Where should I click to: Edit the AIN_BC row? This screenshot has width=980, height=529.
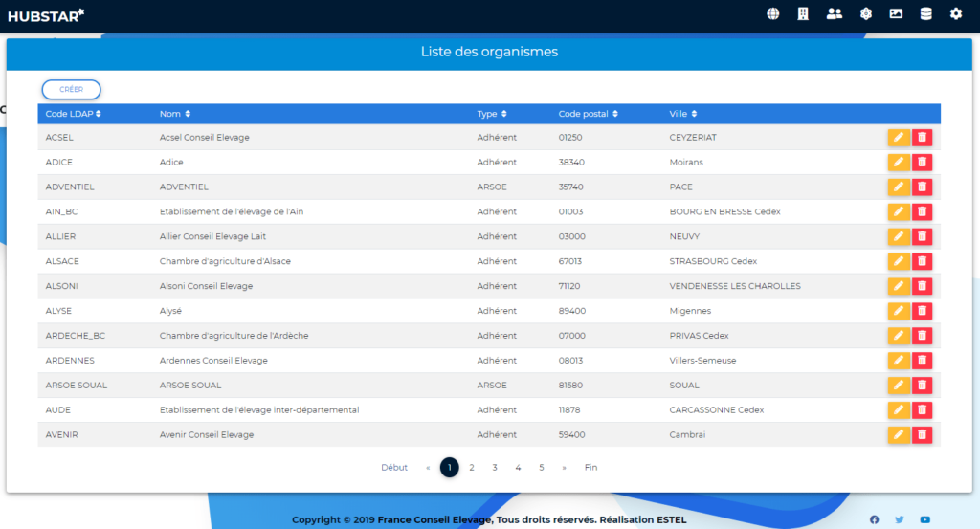click(899, 211)
